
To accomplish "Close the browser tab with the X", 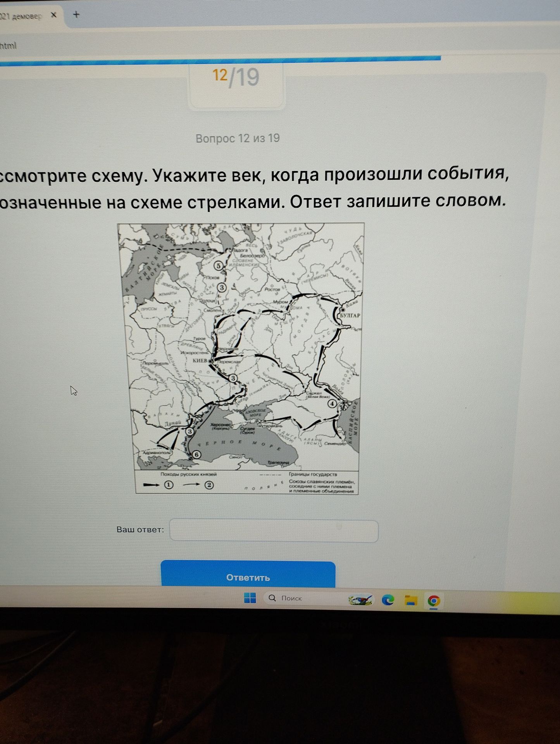I will [x=54, y=15].
